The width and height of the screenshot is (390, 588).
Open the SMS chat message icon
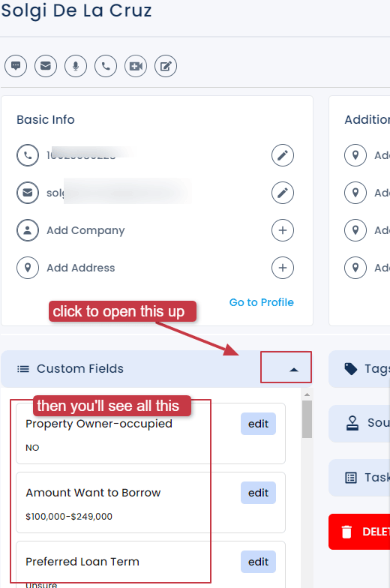pyautogui.click(x=16, y=66)
